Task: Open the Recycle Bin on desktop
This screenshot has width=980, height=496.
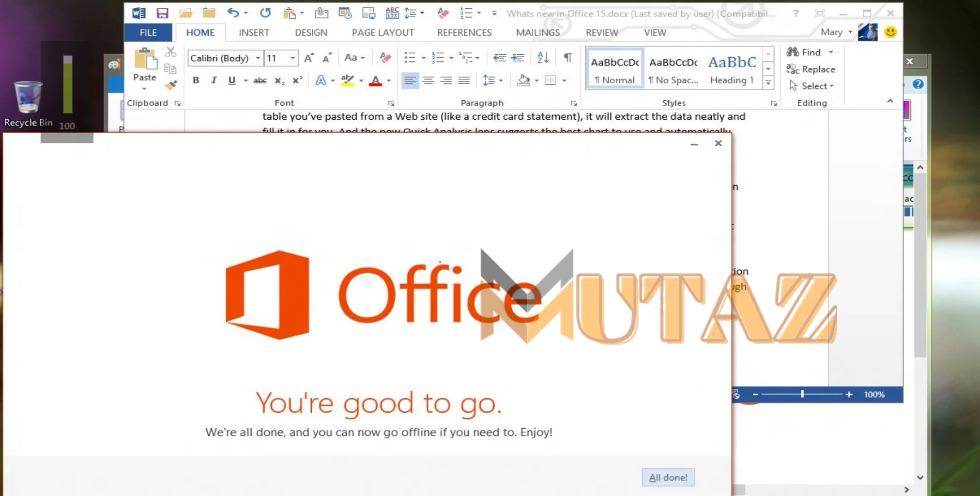Action: point(28,104)
